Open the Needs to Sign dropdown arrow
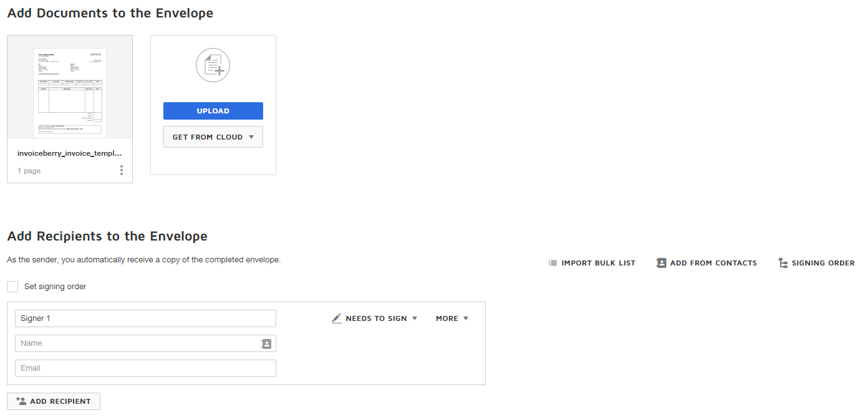 point(415,318)
